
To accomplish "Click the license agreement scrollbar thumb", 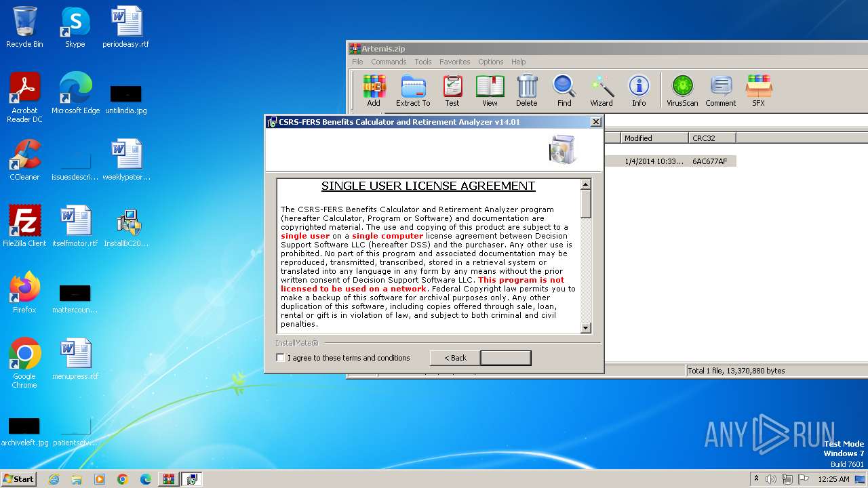I will [x=586, y=203].
